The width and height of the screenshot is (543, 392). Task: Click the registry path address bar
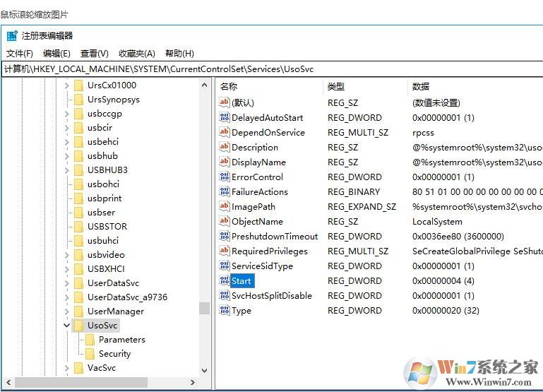click(x=271, y=69)
